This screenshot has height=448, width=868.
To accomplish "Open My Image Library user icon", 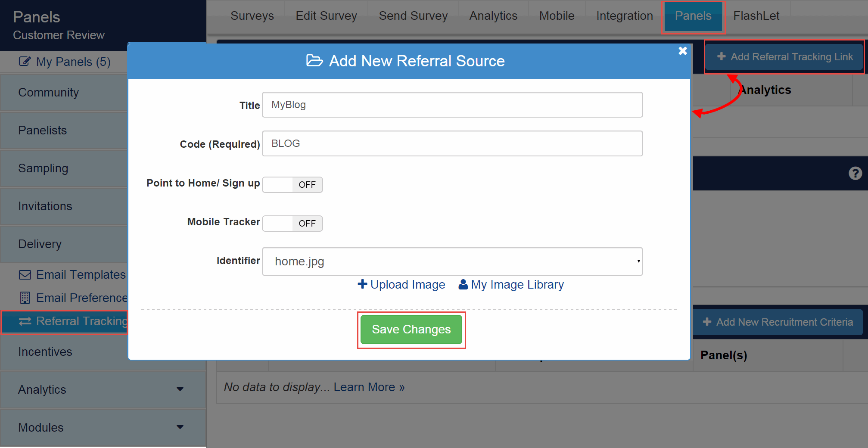I will coord(464,284).
